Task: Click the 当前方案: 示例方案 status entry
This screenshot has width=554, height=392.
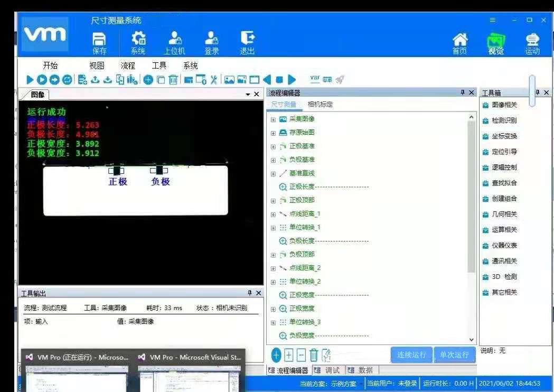Action: 328,384
